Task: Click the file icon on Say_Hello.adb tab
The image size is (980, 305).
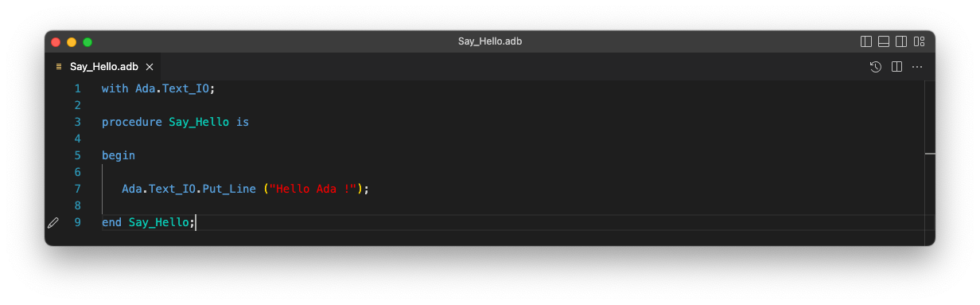Action: pyautogui.click(x=59, y=67)
